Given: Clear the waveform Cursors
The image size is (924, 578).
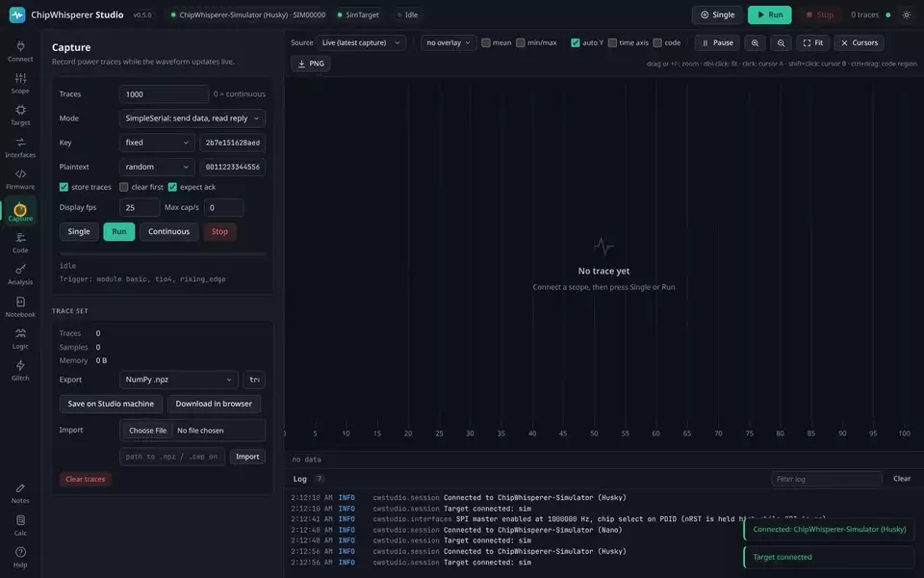Looking at the screenshot, I should pos(859,43).
